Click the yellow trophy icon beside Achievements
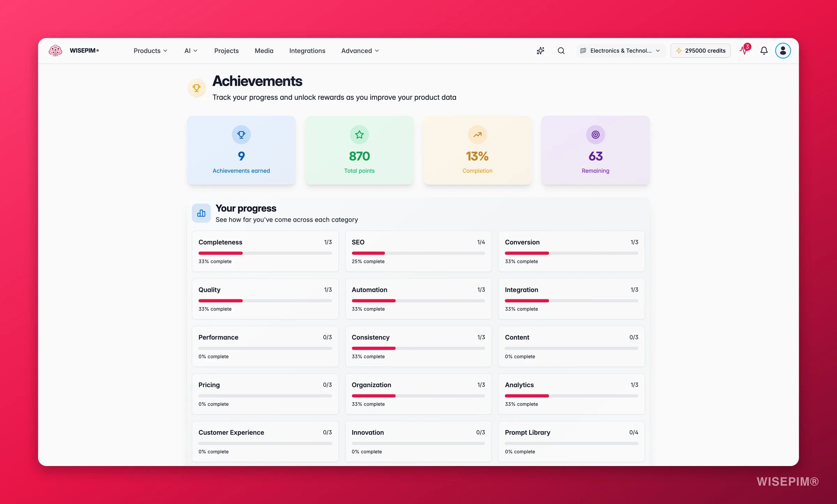The height and width of the screenshot is (504, 837). [x=197, y=88]
